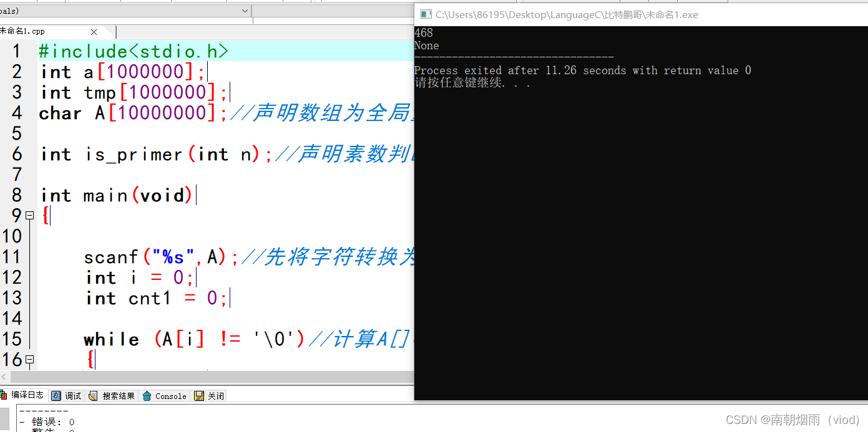Image resolution: width=868 pixels, height=432 pixels.
Task: Switch to the 调试 tab
Action: (x=67, y=396)
